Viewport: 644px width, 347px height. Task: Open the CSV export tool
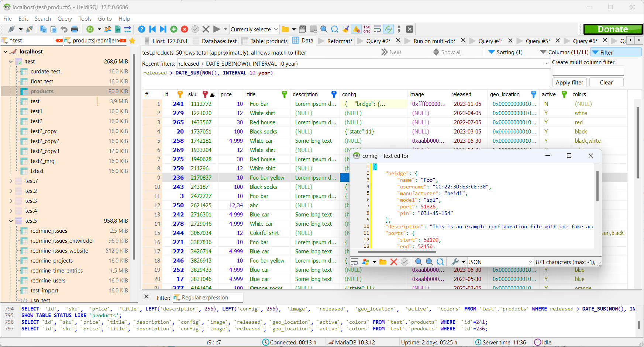(117, 29)
